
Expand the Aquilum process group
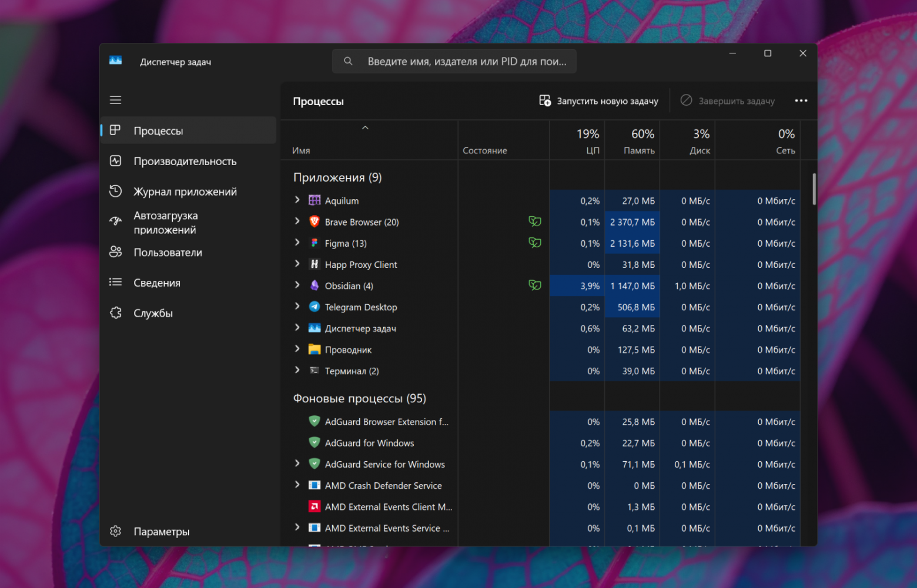(297, 200)
